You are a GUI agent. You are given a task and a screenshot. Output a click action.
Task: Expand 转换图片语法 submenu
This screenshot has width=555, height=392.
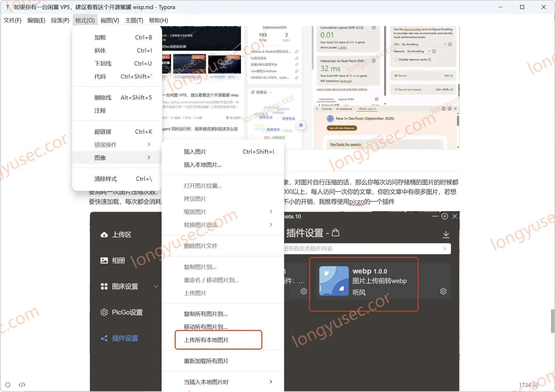coord(223,225)
